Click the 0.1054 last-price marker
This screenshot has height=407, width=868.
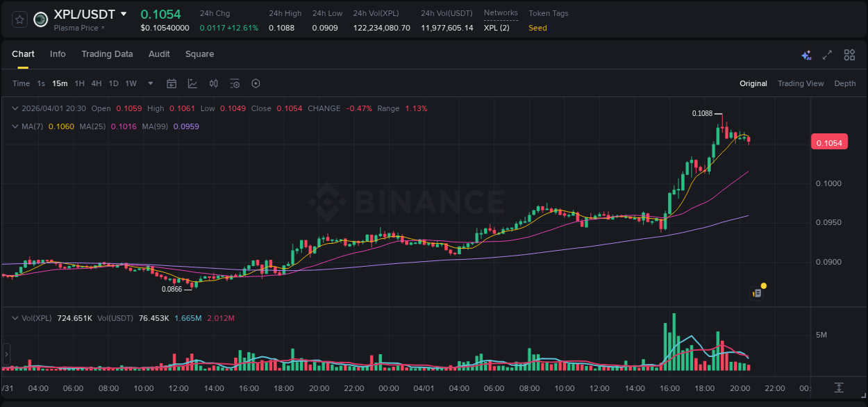pos(830,142)
